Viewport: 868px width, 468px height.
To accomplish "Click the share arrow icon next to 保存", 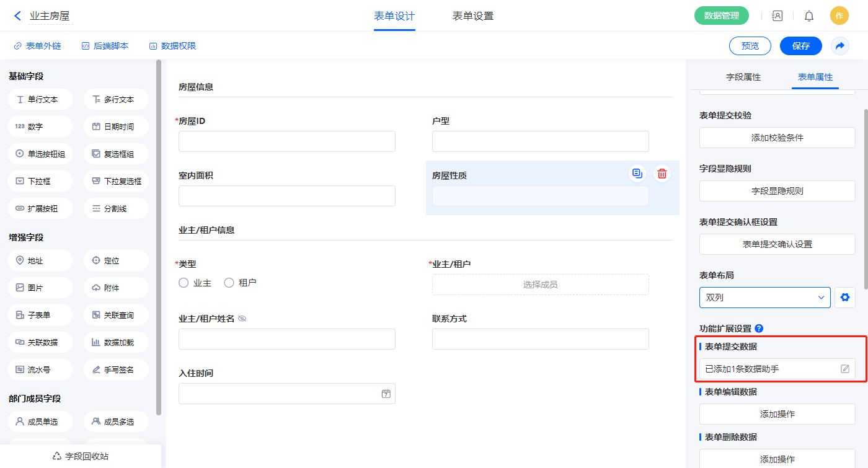I will pos(840,46).
